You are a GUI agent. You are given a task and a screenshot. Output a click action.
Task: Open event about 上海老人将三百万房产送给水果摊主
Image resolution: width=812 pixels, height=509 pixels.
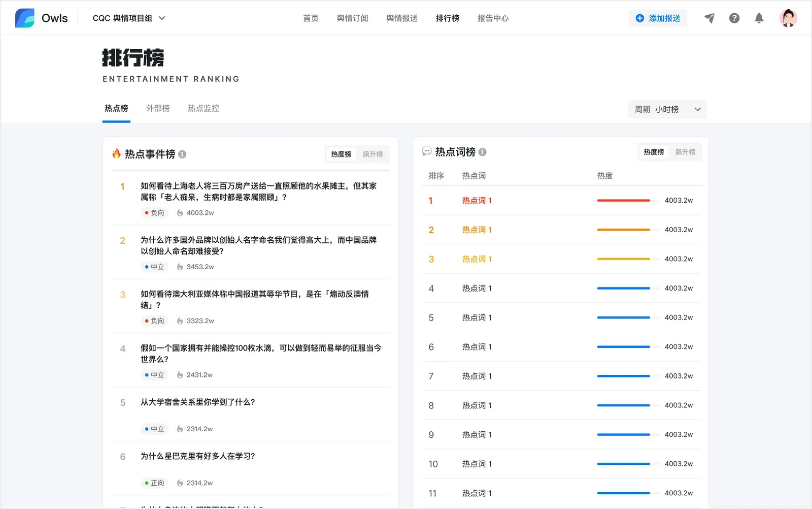tap(259, 192)
